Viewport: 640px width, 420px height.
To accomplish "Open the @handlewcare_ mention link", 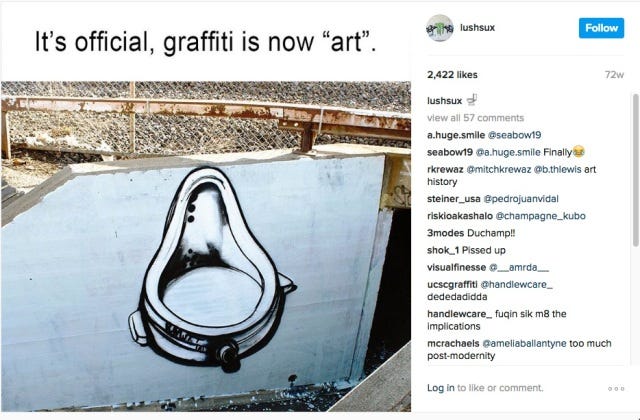I will 516,284.
